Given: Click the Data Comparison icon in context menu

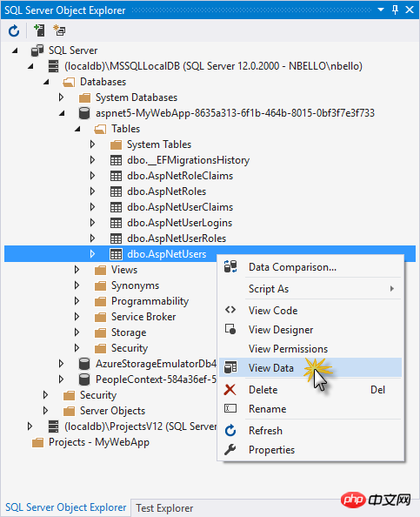Looking at the screenshot, I should (x=230, y=266).
